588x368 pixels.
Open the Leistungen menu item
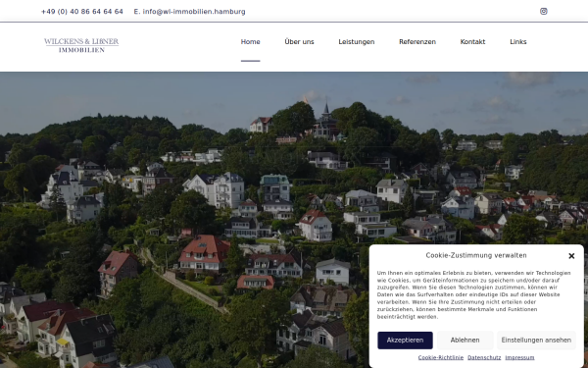click(357, 41)
